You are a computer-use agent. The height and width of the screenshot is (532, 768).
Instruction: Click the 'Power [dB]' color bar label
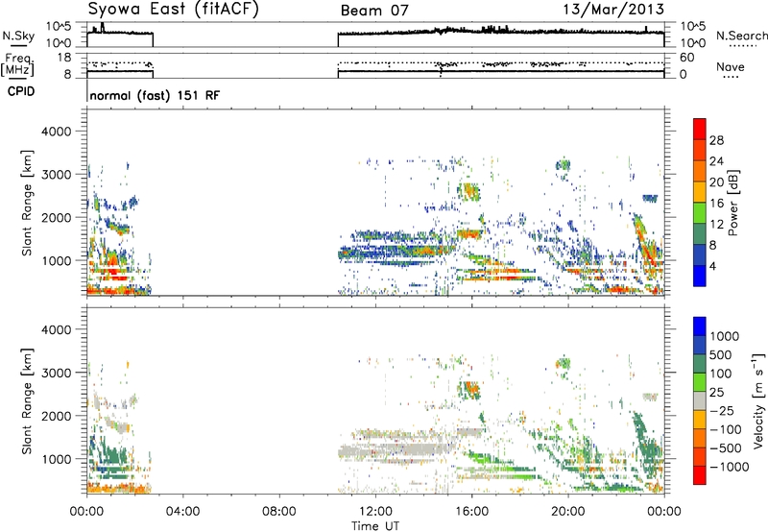(x=732, y=203)
